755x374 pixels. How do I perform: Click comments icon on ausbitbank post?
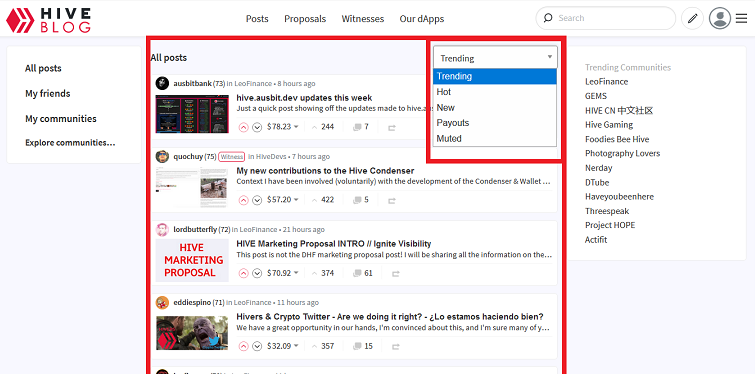[x=357, y=127]
